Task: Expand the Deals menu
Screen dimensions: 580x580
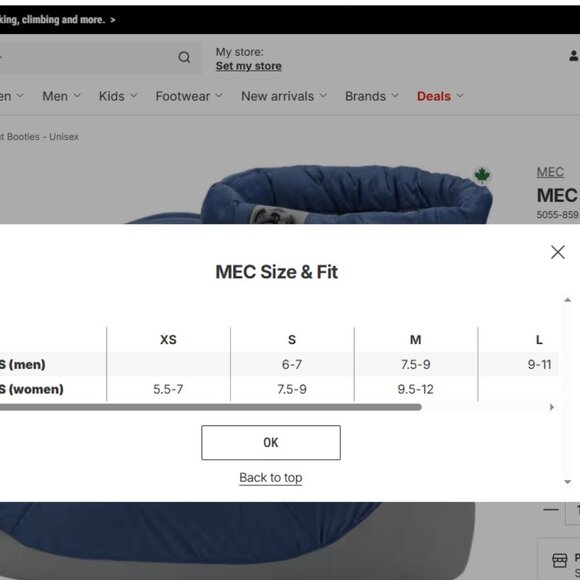Action: 440,96
